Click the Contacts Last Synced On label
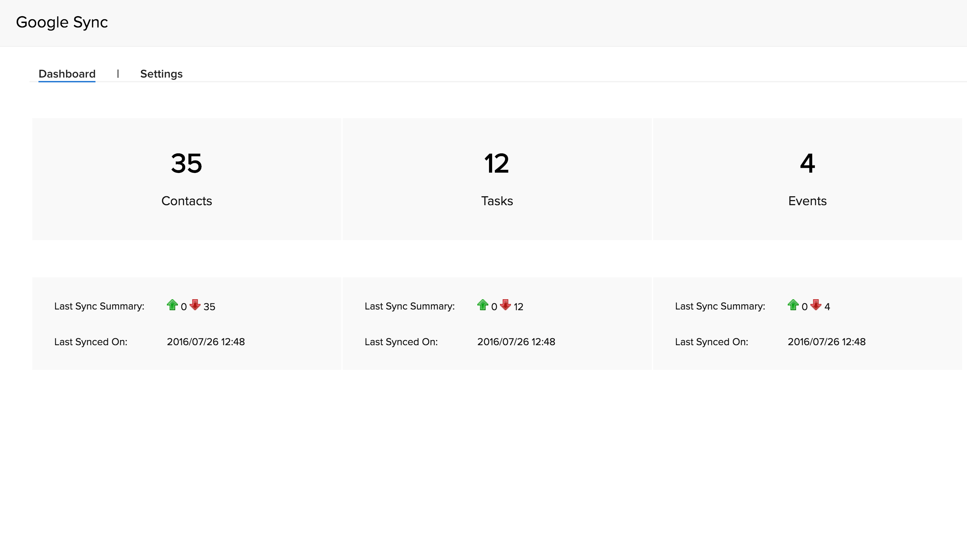967x560 pixels. [91, 342]
